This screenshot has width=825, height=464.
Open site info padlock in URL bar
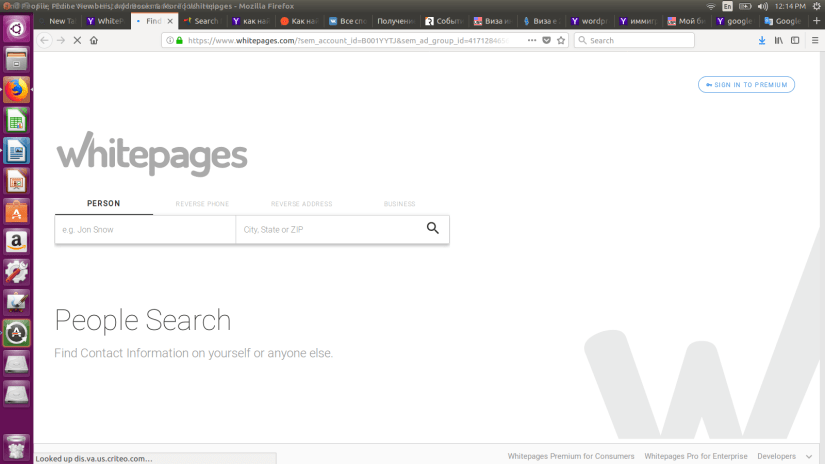click(x=179, y=41)
